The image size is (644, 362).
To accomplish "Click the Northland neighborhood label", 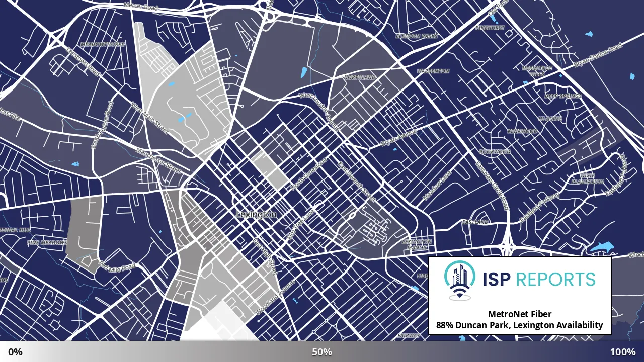I will (360, 77).
